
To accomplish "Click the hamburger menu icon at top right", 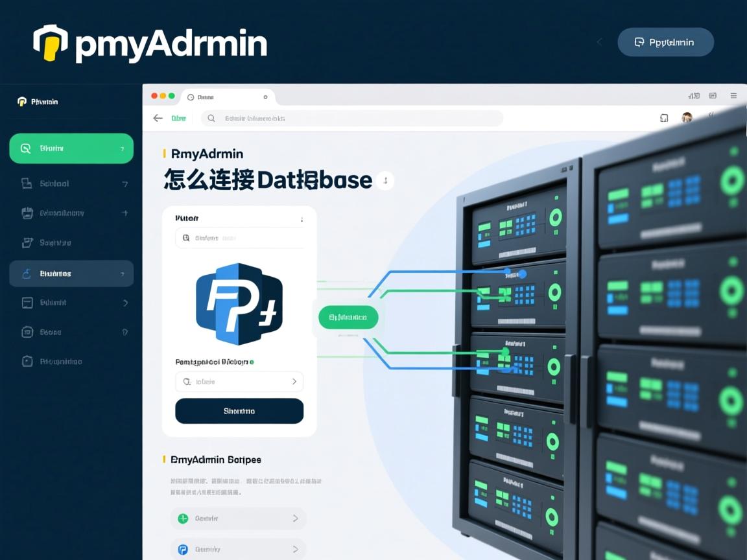I will pos(733,95).
